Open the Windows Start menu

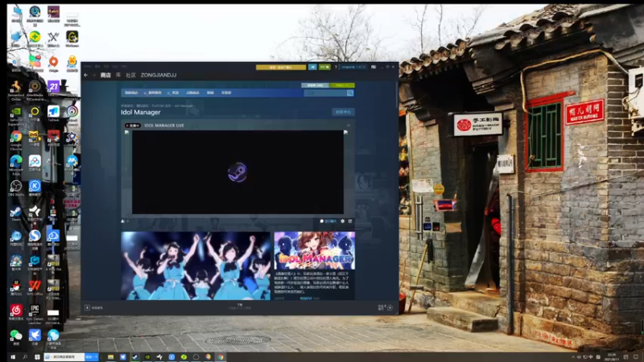[x=13, y=357]
